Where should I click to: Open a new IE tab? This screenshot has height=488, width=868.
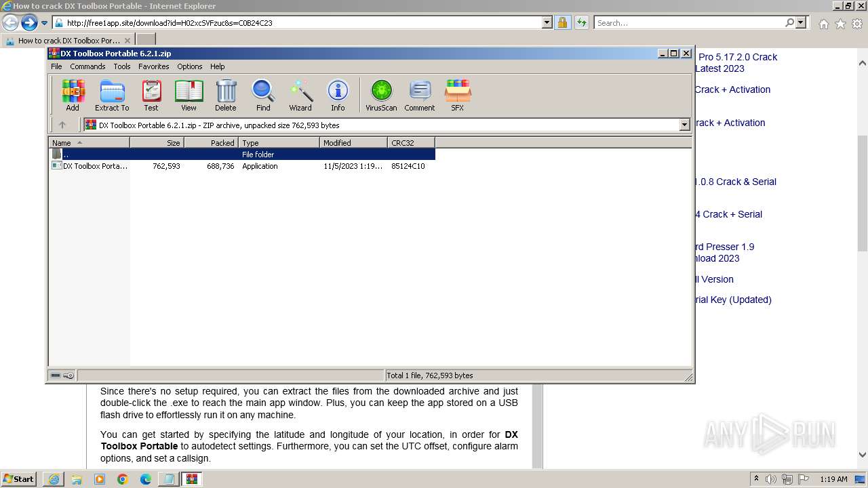click(146, 40)
